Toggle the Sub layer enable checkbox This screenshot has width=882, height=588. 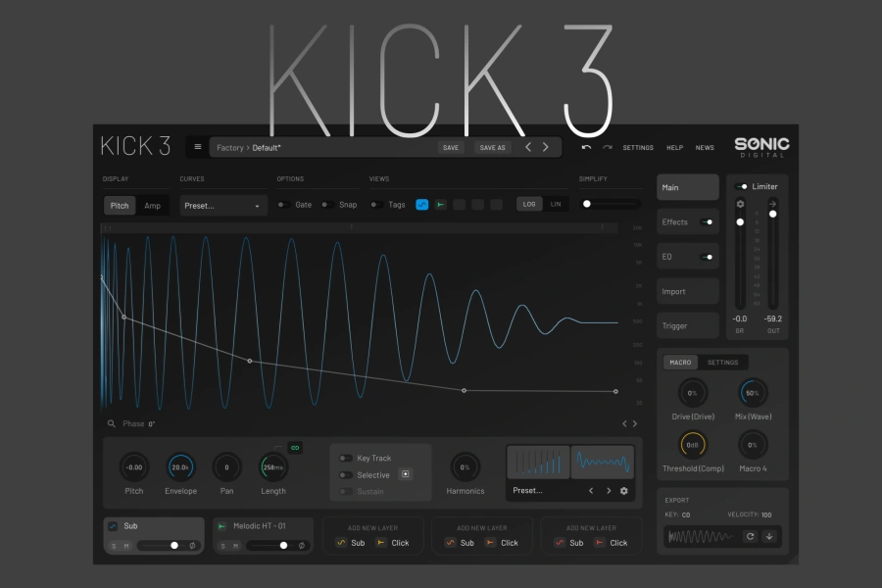[x=113, y=526]
